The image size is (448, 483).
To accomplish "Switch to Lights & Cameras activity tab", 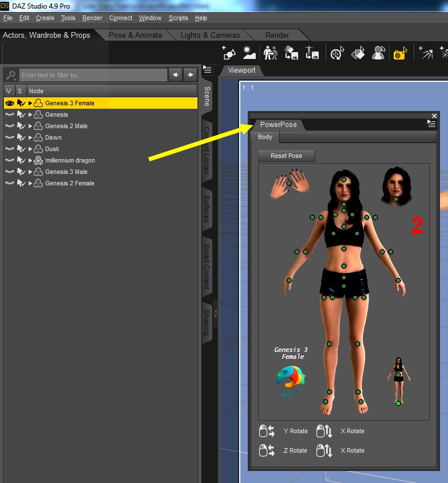I will [x=211, y=35].
